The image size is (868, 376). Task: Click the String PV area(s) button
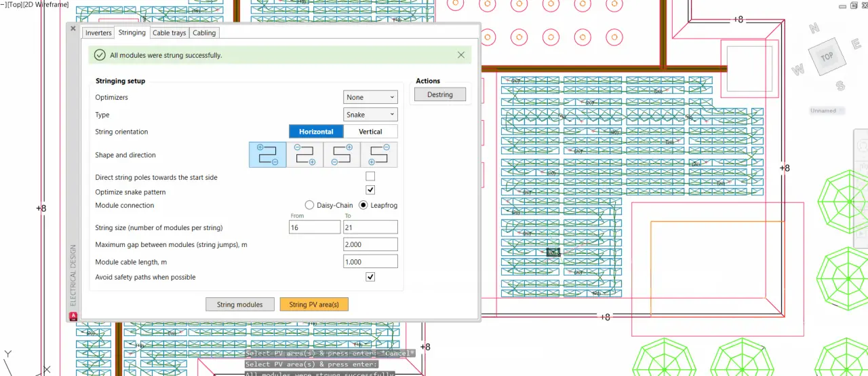pyautogui.click(x=314, y=304)
